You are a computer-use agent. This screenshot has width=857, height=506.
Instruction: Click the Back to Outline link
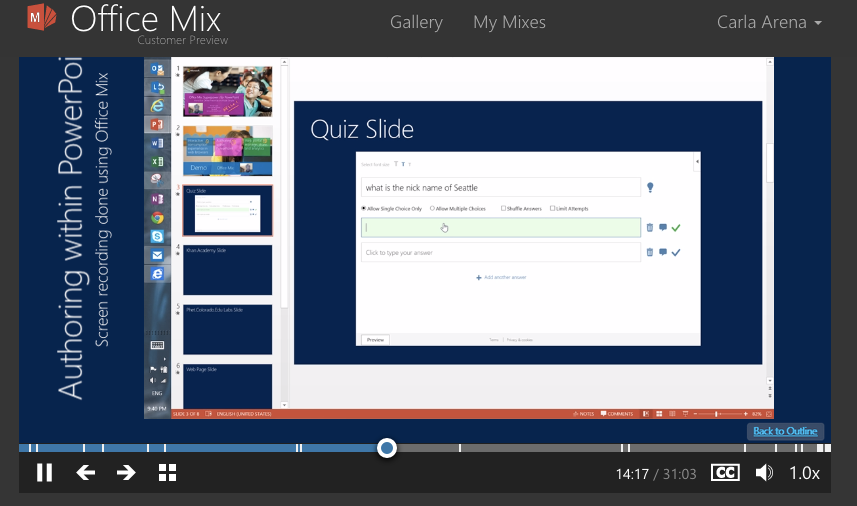click(x=785, y=431)
